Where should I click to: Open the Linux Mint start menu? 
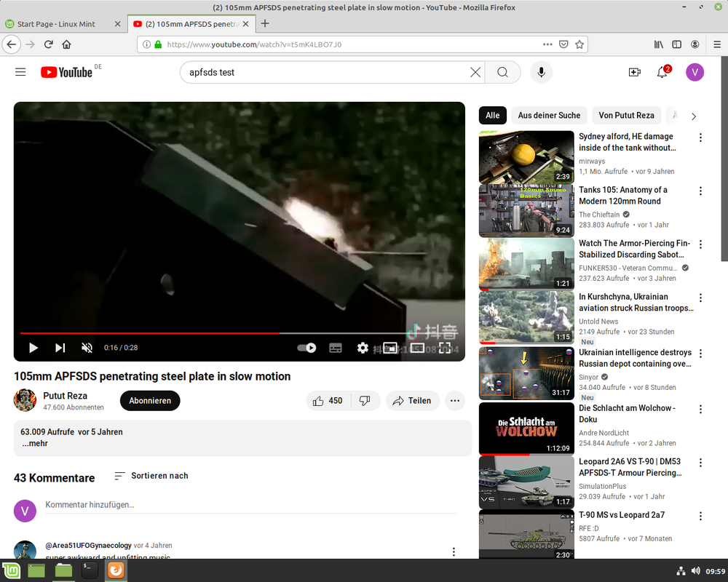[11, 570]
